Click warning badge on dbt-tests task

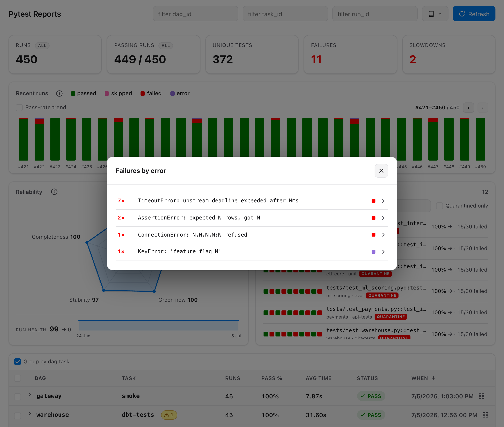click(169, 415)
